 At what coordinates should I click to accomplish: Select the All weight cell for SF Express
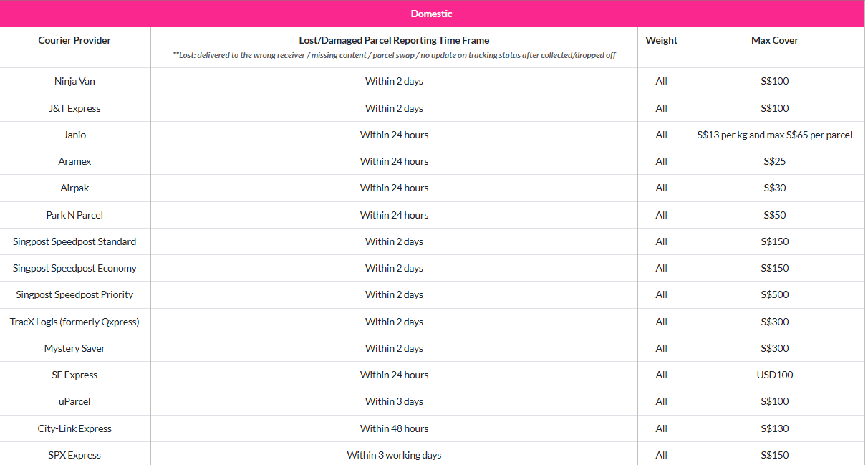[661, 375]
